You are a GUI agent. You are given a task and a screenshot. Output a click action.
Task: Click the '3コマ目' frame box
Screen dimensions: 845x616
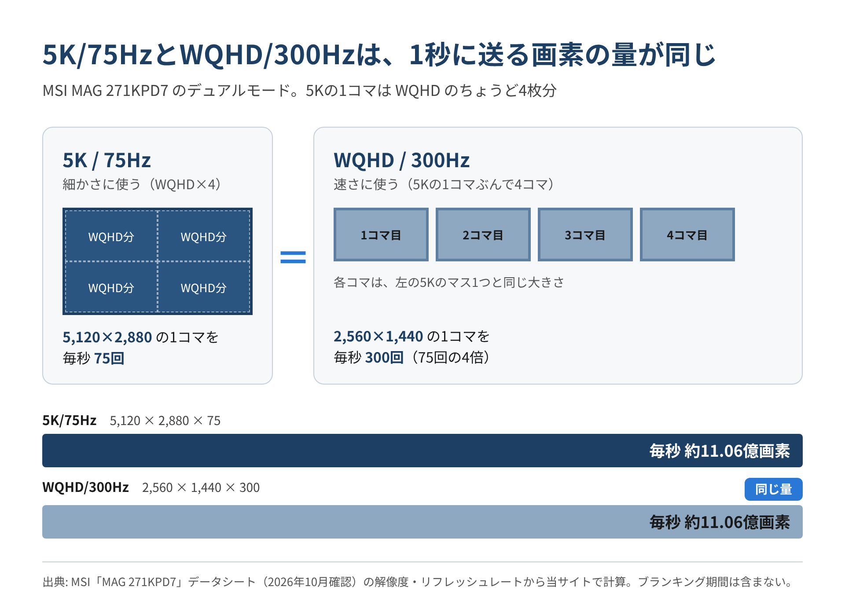[x=585, y=235]
